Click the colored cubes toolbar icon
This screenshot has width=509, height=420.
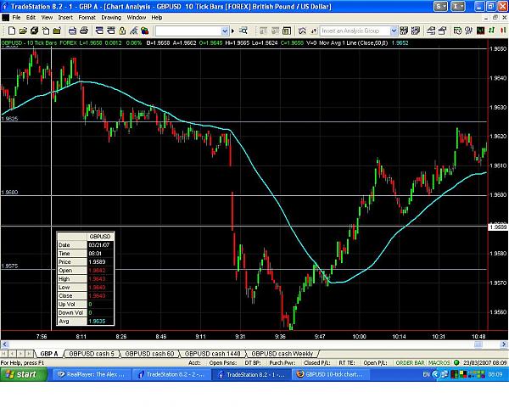click(145, 31)
